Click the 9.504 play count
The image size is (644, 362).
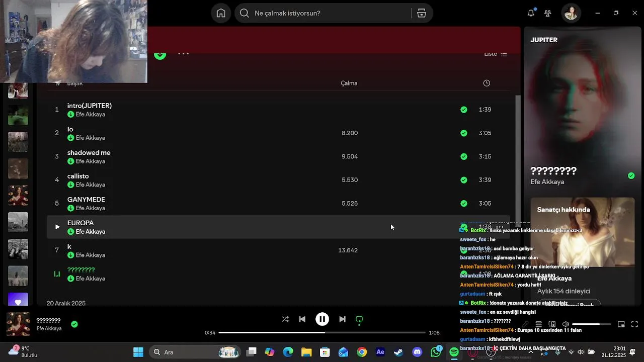[x=350, y=156]
